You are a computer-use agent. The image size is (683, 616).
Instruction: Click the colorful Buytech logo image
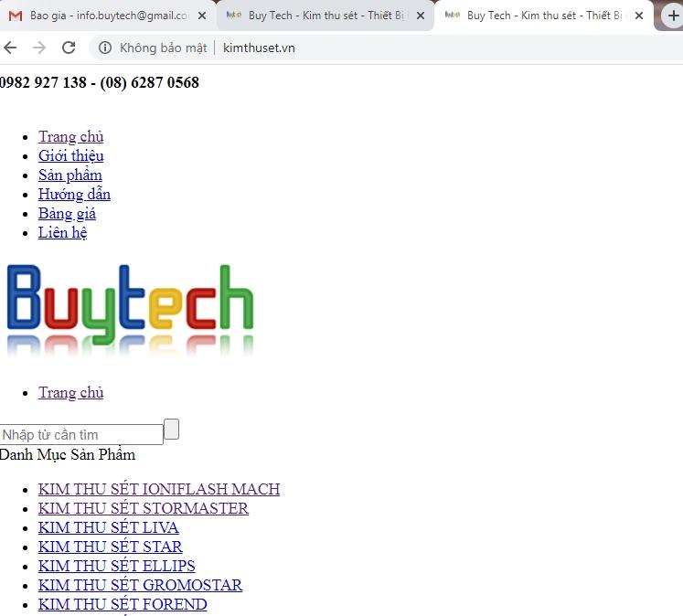coord(129,309)
